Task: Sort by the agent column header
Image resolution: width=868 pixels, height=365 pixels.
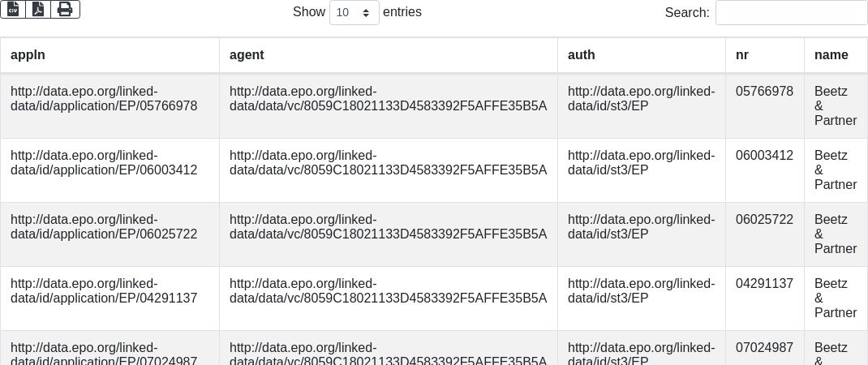Action: [247, 55]
